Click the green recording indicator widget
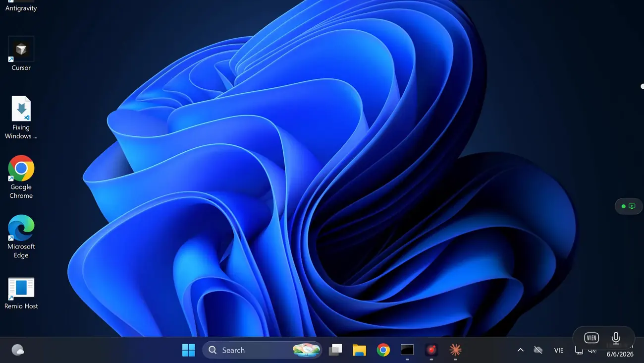Viewport: 644px width, 363px height. click(628, 206)
